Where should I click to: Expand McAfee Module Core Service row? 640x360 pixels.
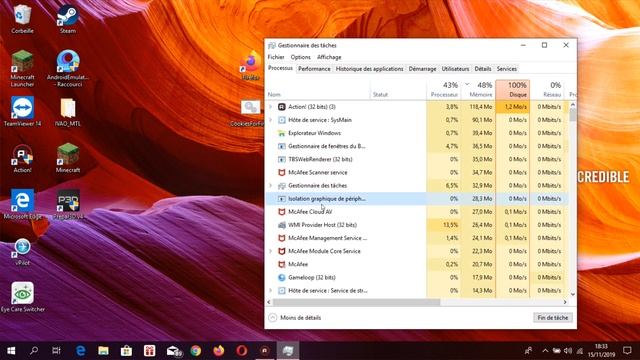tap(270, 251)
